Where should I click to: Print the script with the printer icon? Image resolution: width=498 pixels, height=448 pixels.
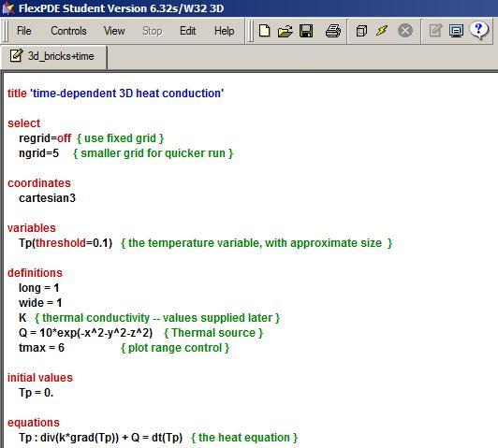pos(333,31)
